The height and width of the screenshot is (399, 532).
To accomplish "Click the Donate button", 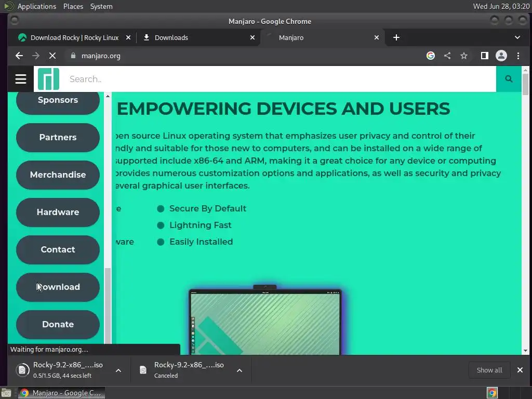I will click(x=58, y=324).
